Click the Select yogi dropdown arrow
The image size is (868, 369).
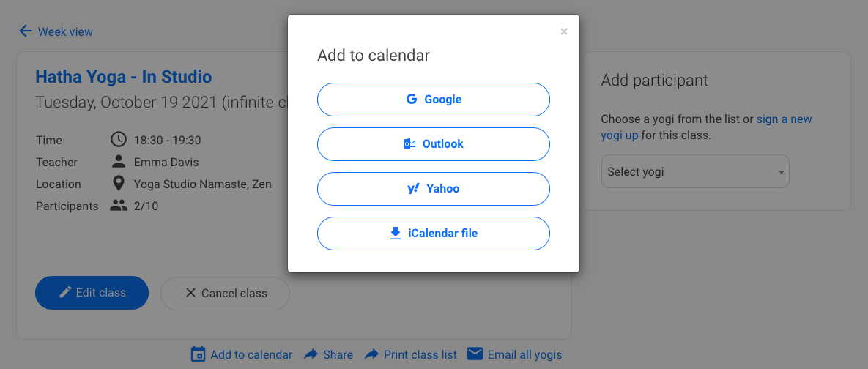[781, 172]
